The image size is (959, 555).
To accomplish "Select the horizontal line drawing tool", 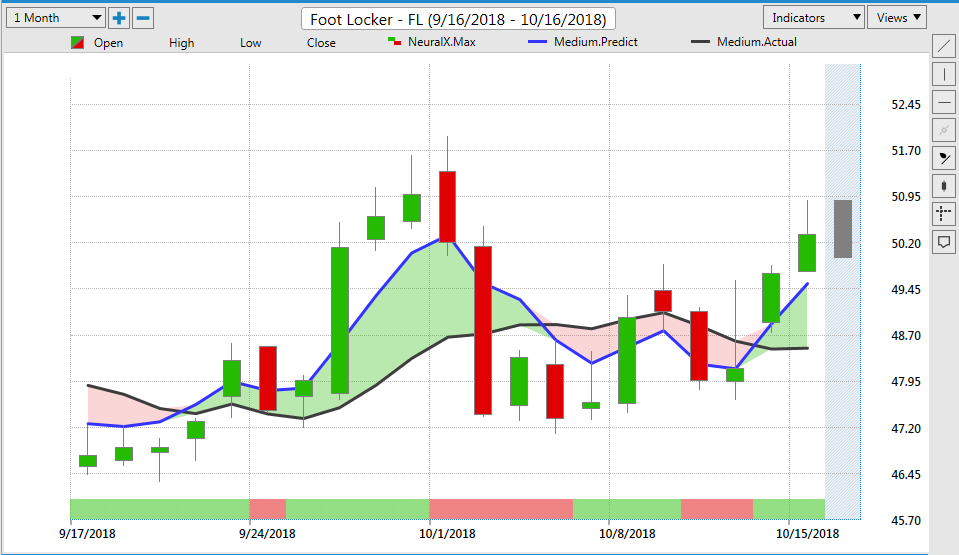I will click(x=944, y=102).
